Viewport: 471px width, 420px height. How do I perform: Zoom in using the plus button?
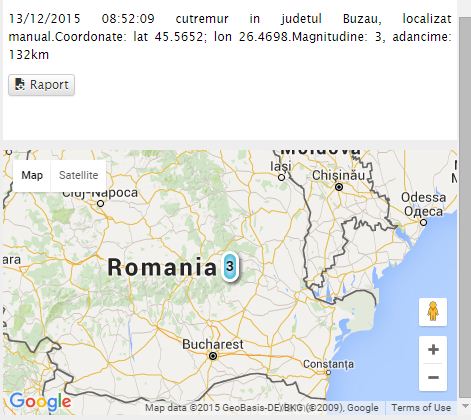tap(433, 350)
